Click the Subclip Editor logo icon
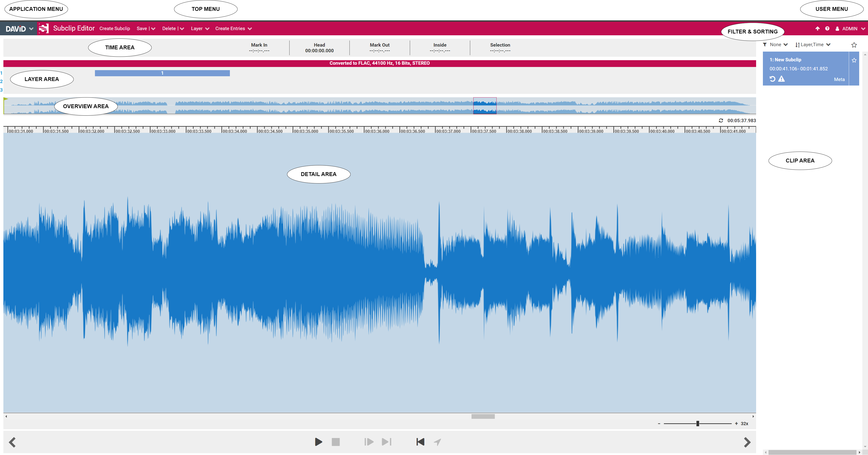 tap(44, 28)
